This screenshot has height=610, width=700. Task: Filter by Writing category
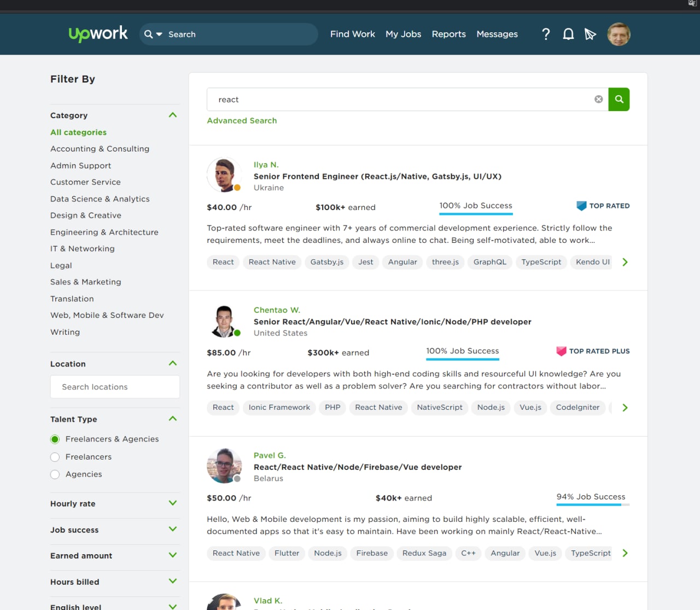click(65, 332)
